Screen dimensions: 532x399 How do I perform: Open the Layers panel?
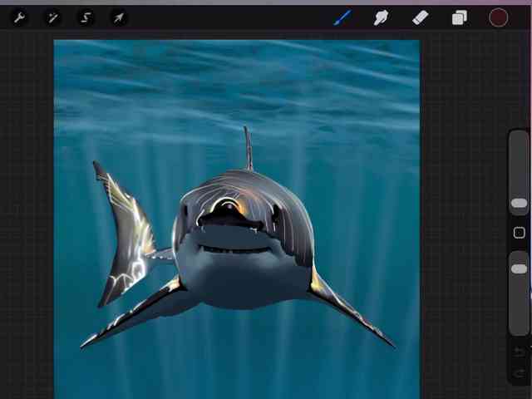click(x=459, y=17)
